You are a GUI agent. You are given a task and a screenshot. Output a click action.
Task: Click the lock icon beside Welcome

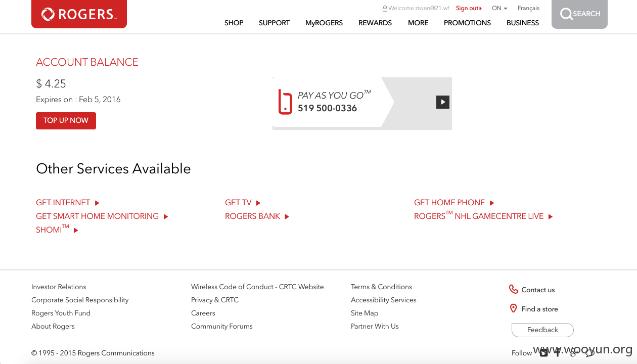point(385,9)
